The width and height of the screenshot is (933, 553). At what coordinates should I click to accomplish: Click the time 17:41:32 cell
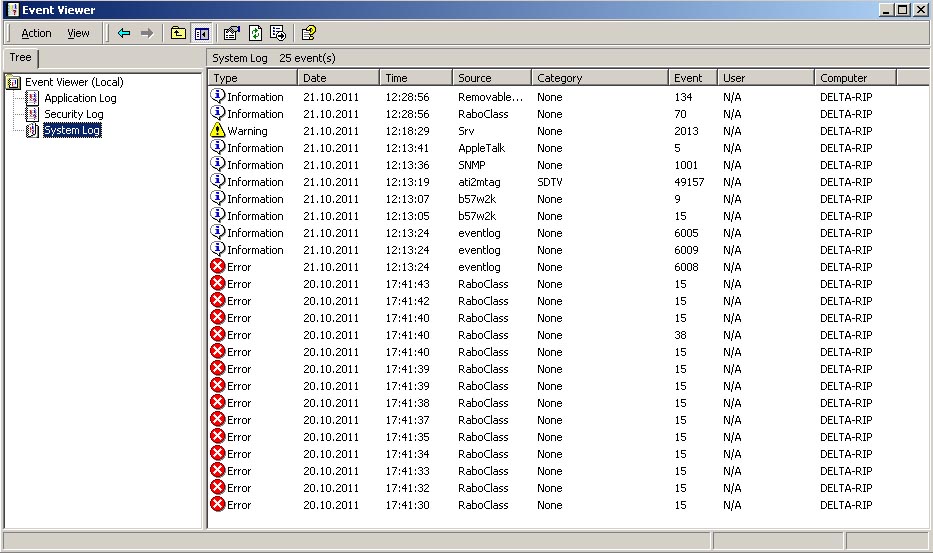tap(407, 488)
